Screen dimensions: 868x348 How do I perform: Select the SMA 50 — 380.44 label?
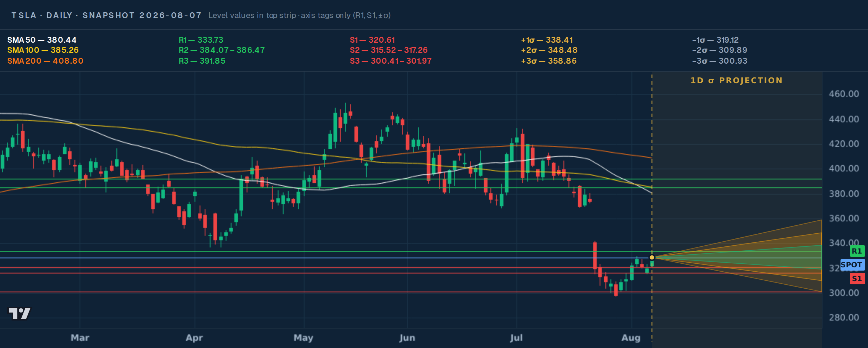[x=42, y=40]
